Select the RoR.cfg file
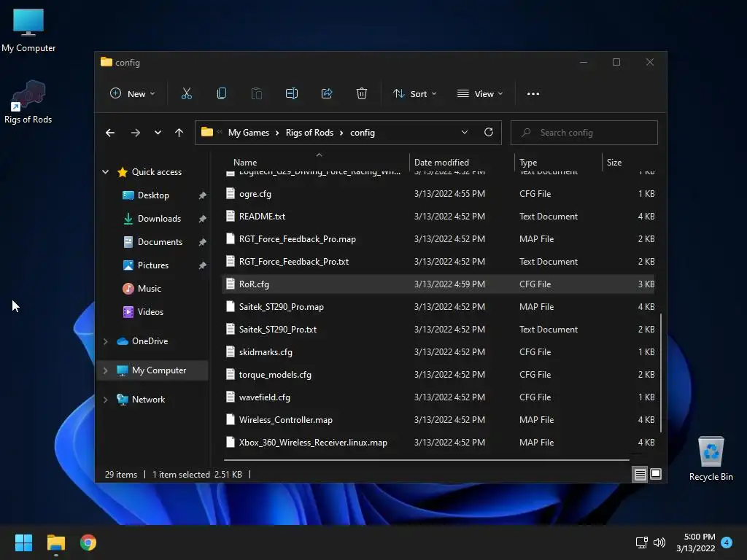The height and width of the screenshot is (560, 747). (438, 284)
